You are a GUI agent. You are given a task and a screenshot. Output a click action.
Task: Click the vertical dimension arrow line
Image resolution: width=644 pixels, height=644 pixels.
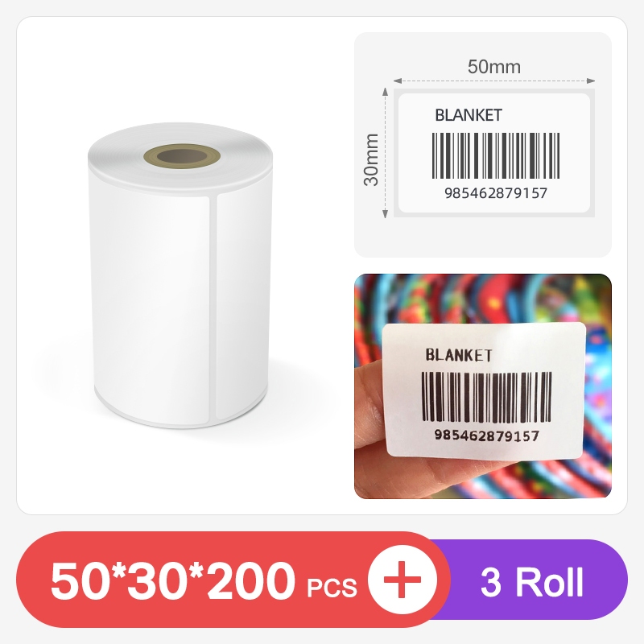click(x=386, y=153)
